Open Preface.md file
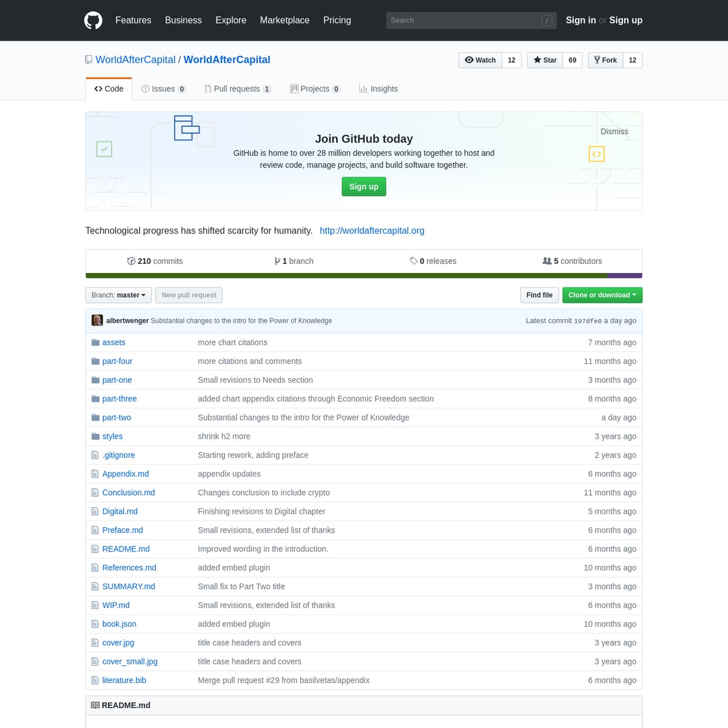 tap(123, 530)
